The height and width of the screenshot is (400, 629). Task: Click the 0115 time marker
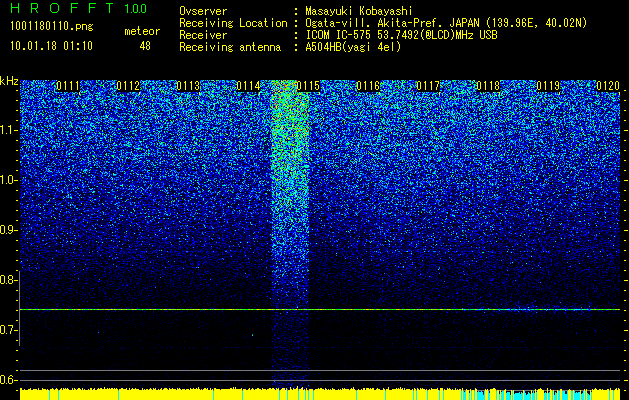coord(308,86)
